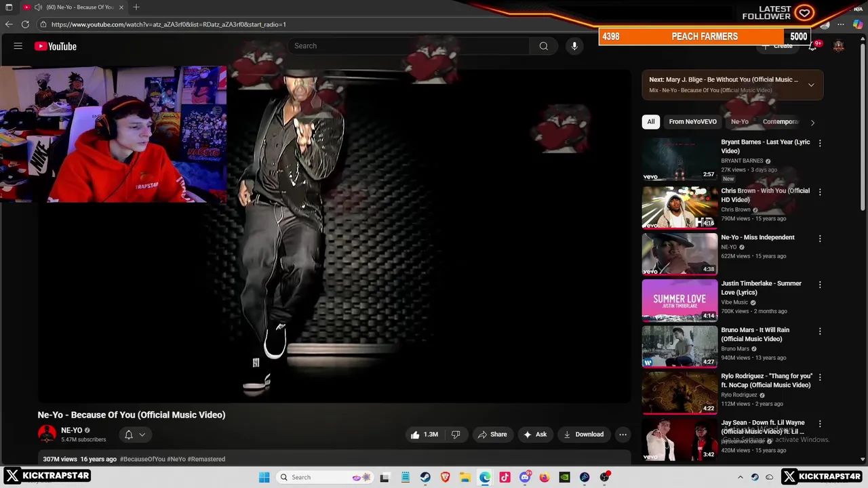Reload the YouTube page
This screenshot has width=868, height=488.
pos(25,24)
